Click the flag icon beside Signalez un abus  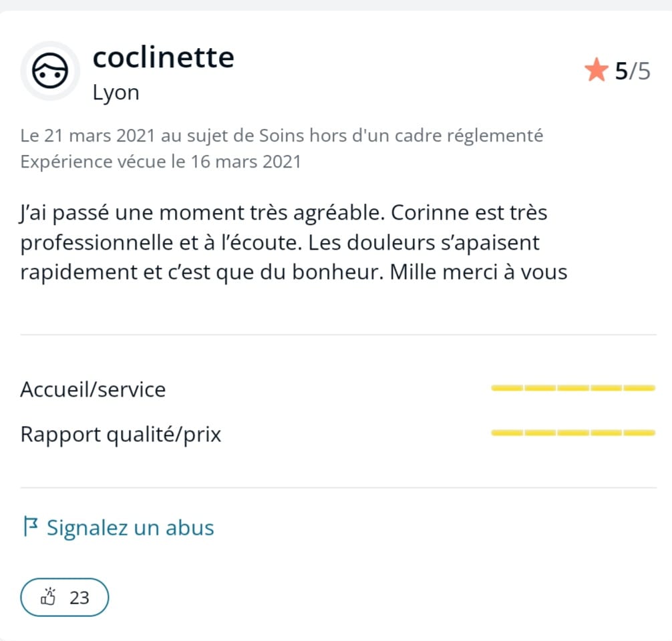pos(31,526)
